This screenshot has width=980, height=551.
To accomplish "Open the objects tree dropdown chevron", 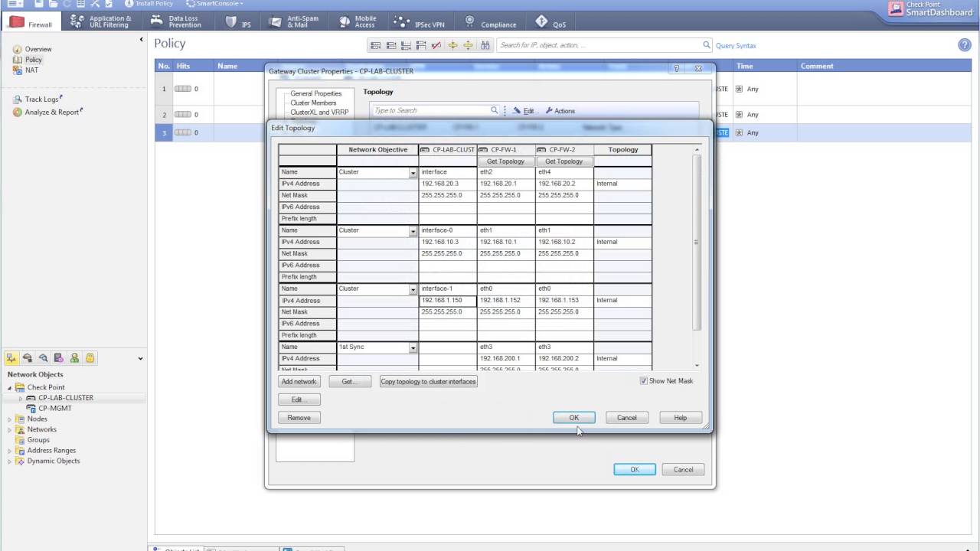I will [x=140, y=359].
